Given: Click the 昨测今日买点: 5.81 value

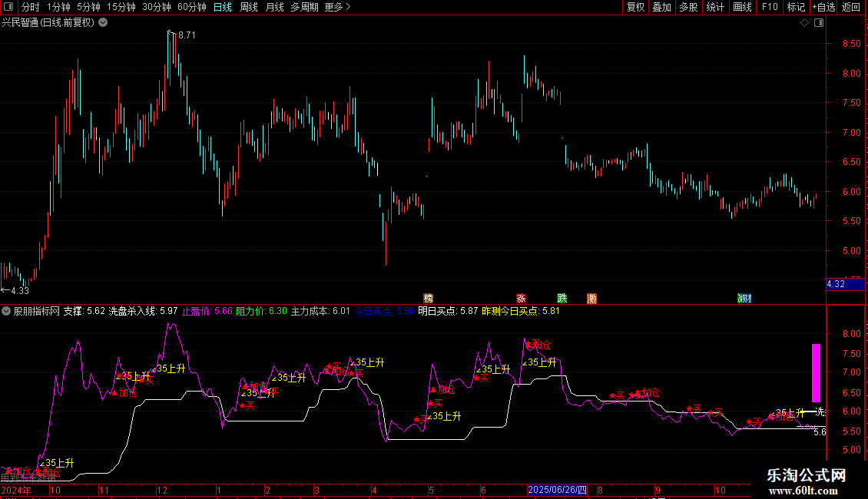Looking at the screenshot, I should [520, 311].
